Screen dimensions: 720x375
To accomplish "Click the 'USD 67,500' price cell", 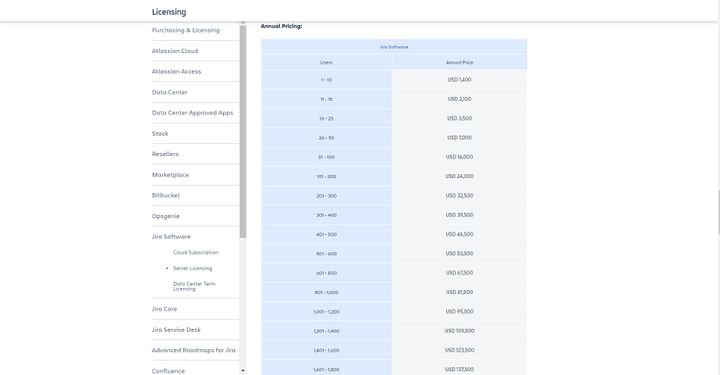I will pyautogui.click(x=460, y=273).
